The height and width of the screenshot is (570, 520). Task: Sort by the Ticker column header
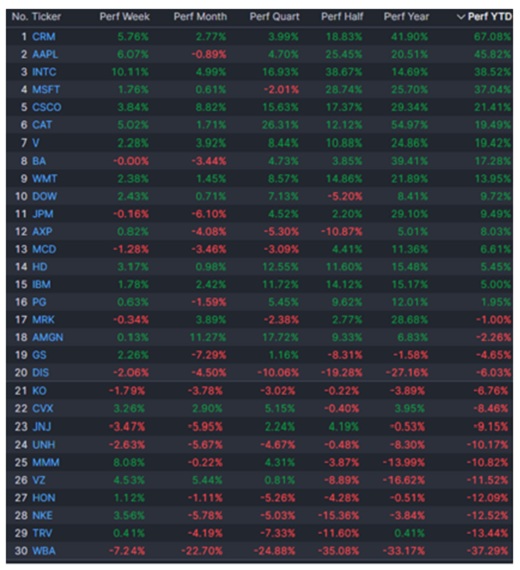pos(46,17)
